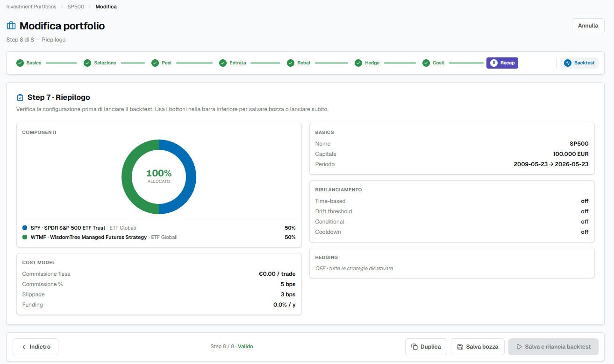This screenshot has width=614, height=364.
Task: Click the clipboard icon next to Step 7 Riepilogo
Action: tap(20, 98)
